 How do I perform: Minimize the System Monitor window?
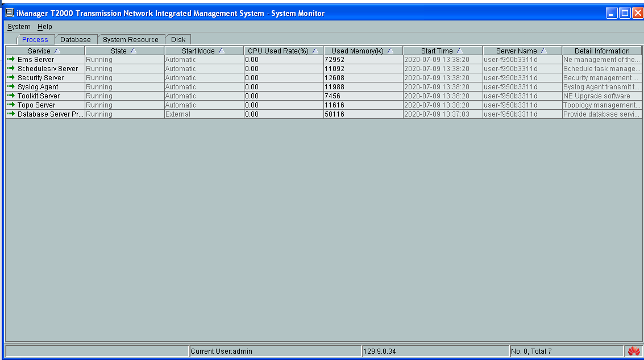(x=612, y=13)
